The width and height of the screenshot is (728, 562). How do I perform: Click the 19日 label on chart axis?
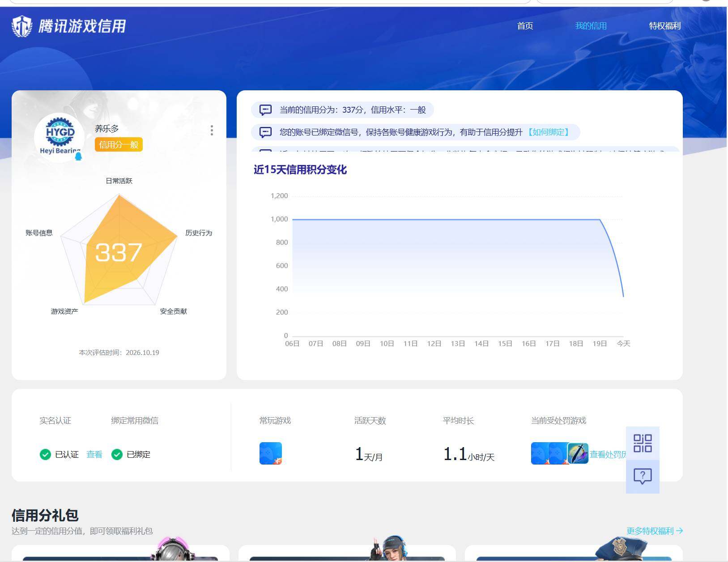pyautogui.click(x=600, y=343)
